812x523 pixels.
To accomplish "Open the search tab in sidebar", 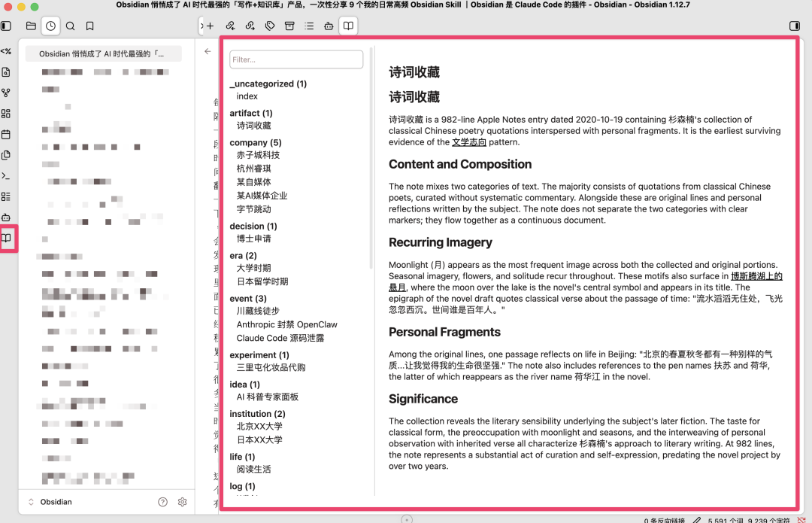I will (71, 26).
